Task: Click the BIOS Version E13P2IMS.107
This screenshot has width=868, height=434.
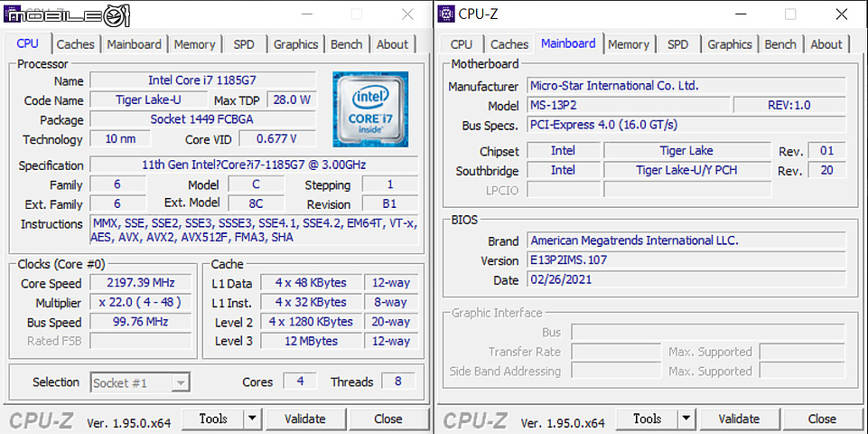Action: 686,259
